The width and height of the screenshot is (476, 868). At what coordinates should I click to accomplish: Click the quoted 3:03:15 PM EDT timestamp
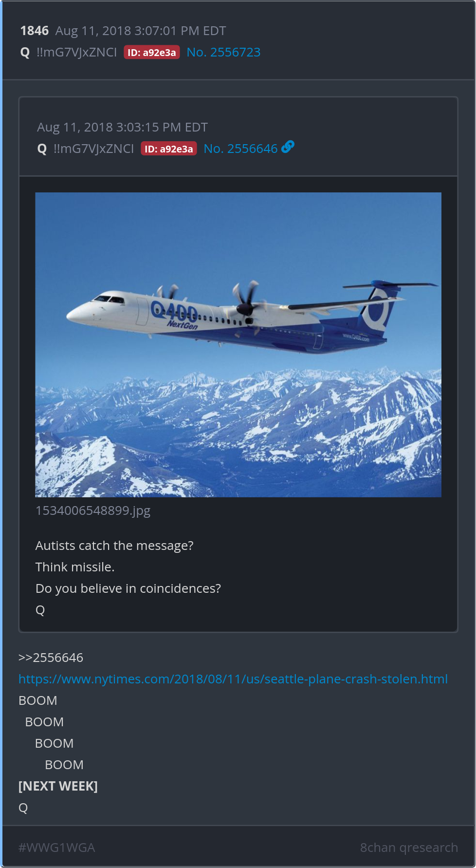[122, 127]
